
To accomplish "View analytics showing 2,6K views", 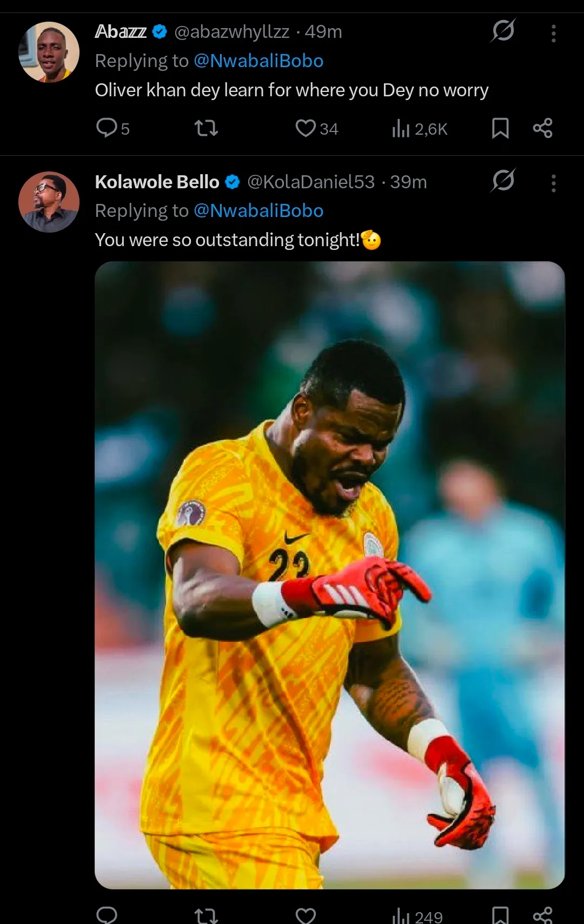I will (x=420, y=129).
